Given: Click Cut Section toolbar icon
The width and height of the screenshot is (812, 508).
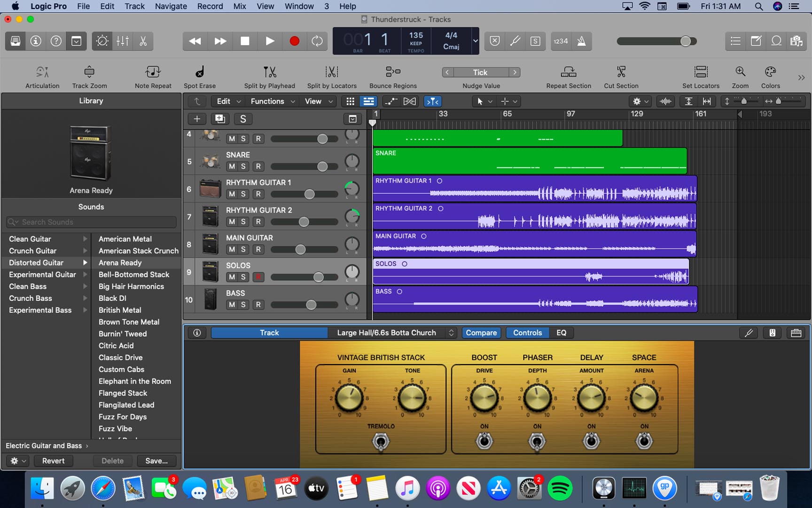Looking at the screenshot, I should point(621,72).
